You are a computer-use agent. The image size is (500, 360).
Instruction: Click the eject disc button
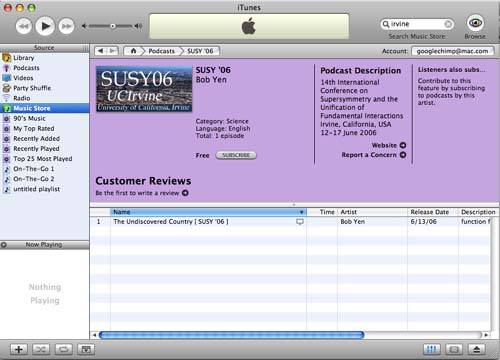476,349
